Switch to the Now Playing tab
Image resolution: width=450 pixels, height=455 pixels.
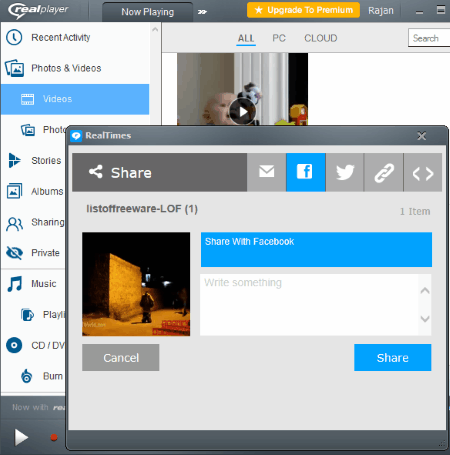pos(147,12)
